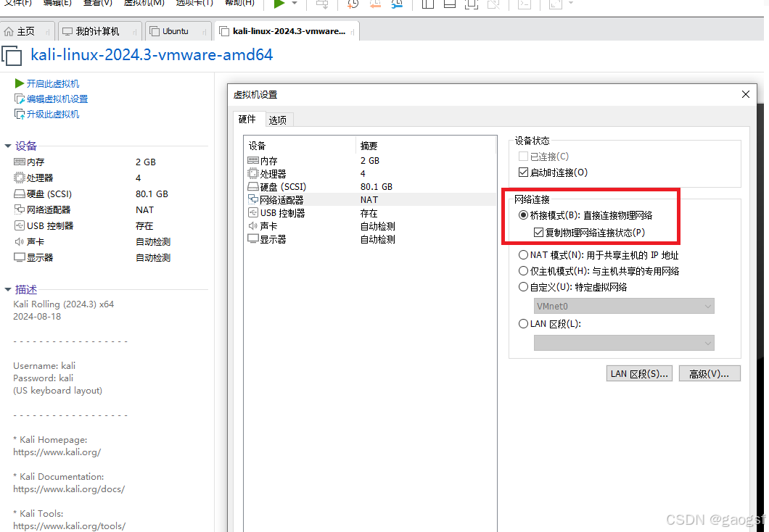Click the 高级(V)... button
769x532 pixels.
pos(710,374)
